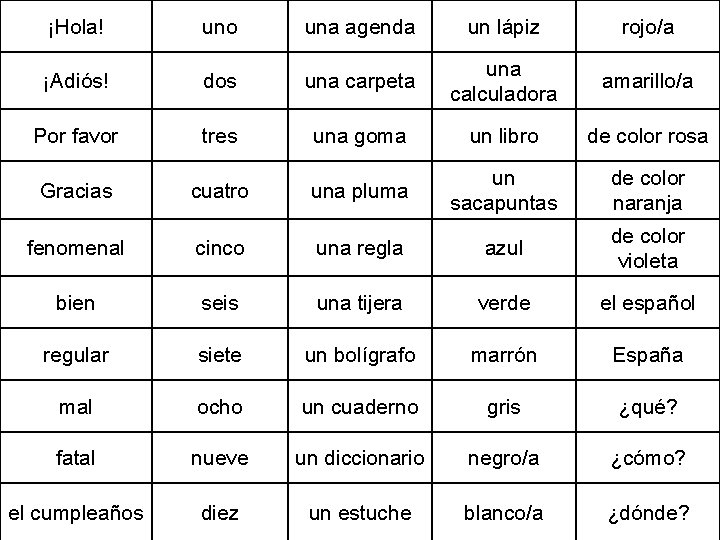This screenshot has width=720, height=540.
Task: Select the de color rosa cell
Action: coord(648,135)
